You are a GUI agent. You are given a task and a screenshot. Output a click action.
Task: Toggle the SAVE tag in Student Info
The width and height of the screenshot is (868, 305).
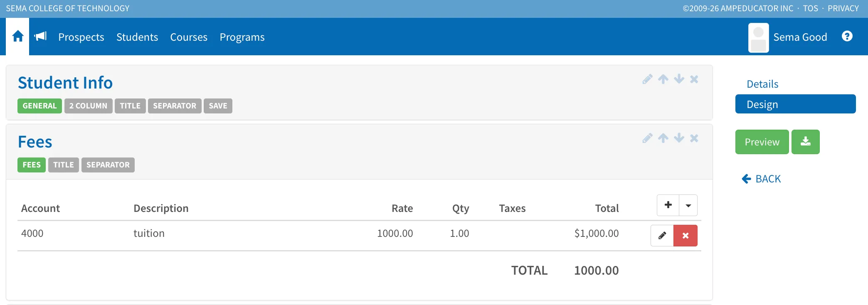pos(218,106)
